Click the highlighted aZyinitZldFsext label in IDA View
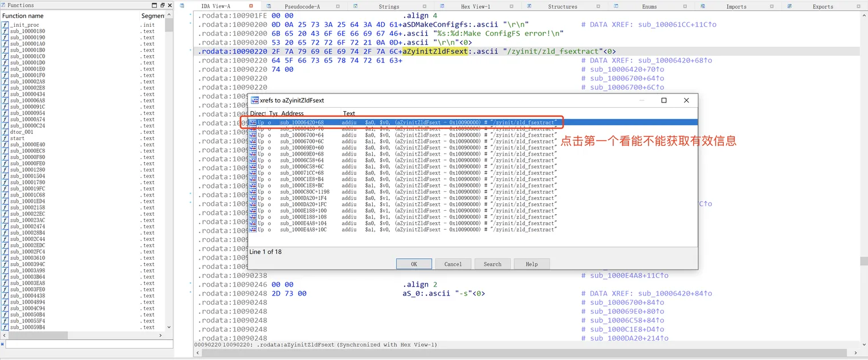This screenshot has width=868, height=360. click(435, 51)
